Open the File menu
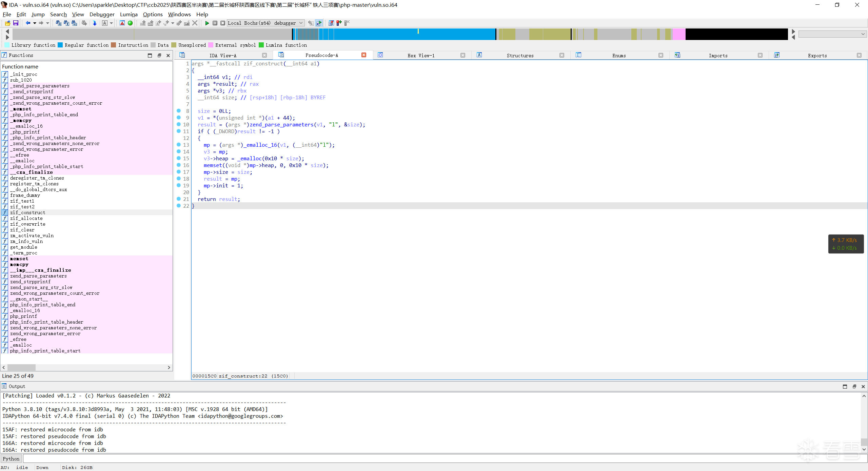The height and width of the screenshot is (471, 868). (x=7, y=14)
